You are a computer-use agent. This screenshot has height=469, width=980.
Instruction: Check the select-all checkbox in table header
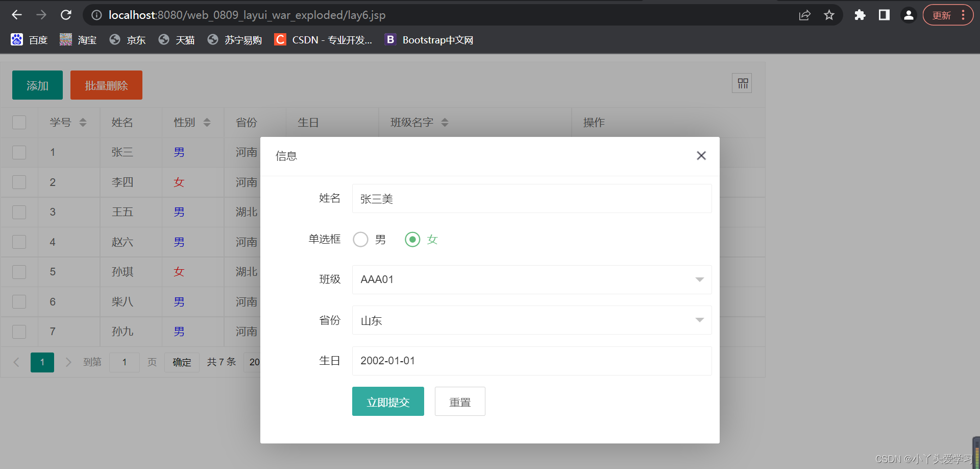pyautogui.click(x=19, y=122)
